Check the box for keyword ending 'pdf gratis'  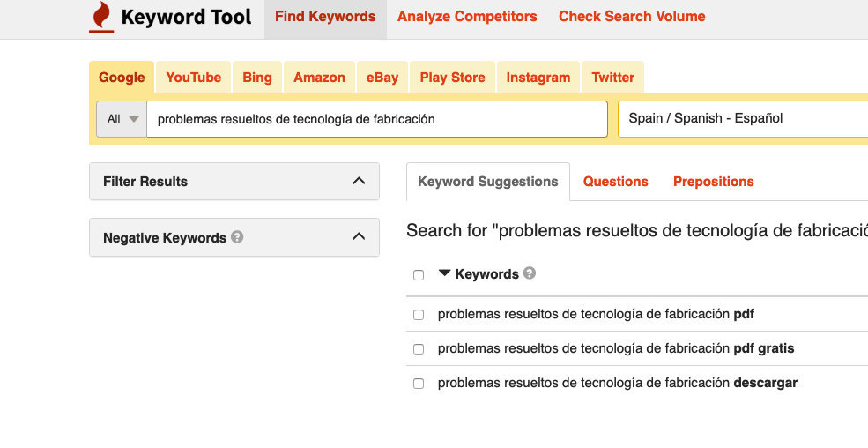[419, 349]
